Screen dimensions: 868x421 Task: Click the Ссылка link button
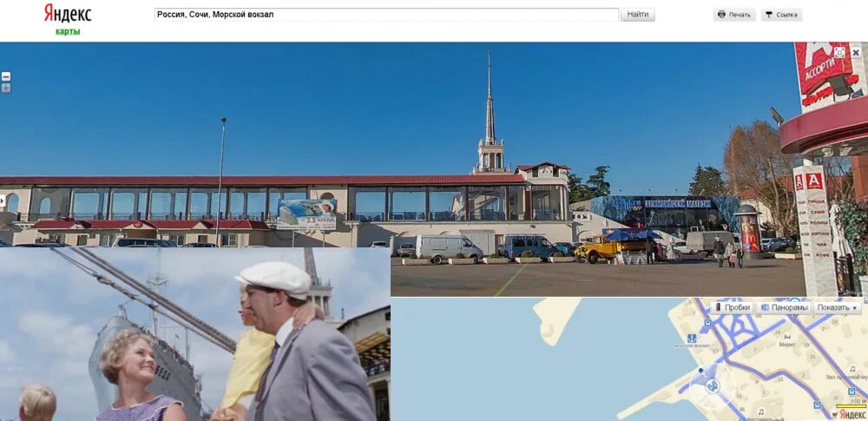[x=782, y=15]
